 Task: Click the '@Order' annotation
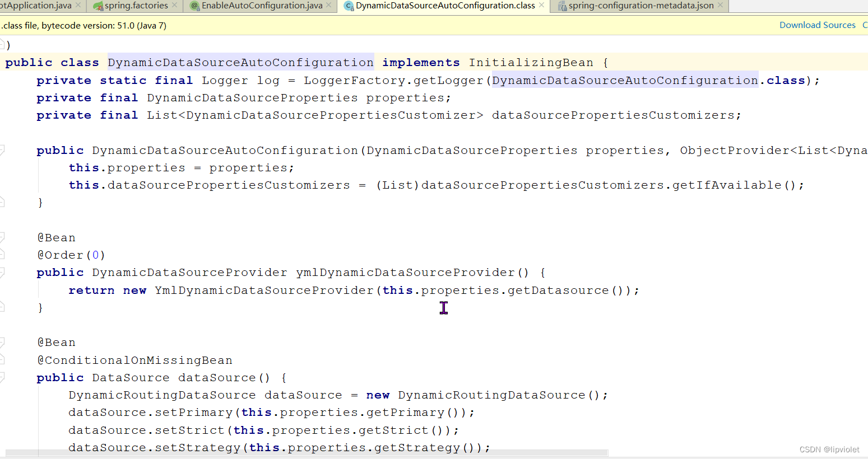pos(61,255)
